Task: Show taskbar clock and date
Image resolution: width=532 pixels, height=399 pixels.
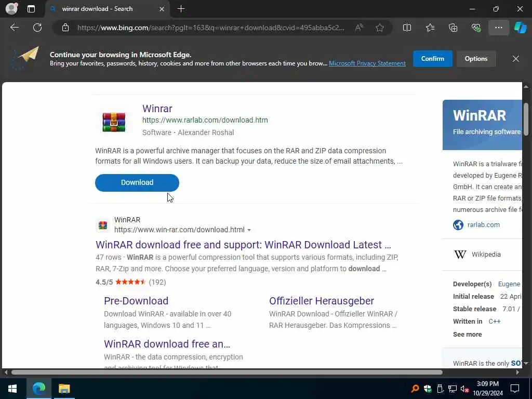Action: 487,389
